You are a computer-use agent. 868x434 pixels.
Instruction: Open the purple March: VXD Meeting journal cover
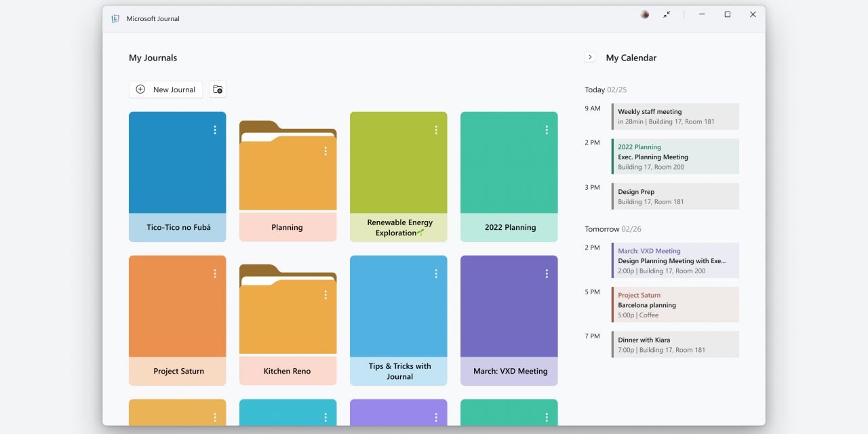point(509,312)
